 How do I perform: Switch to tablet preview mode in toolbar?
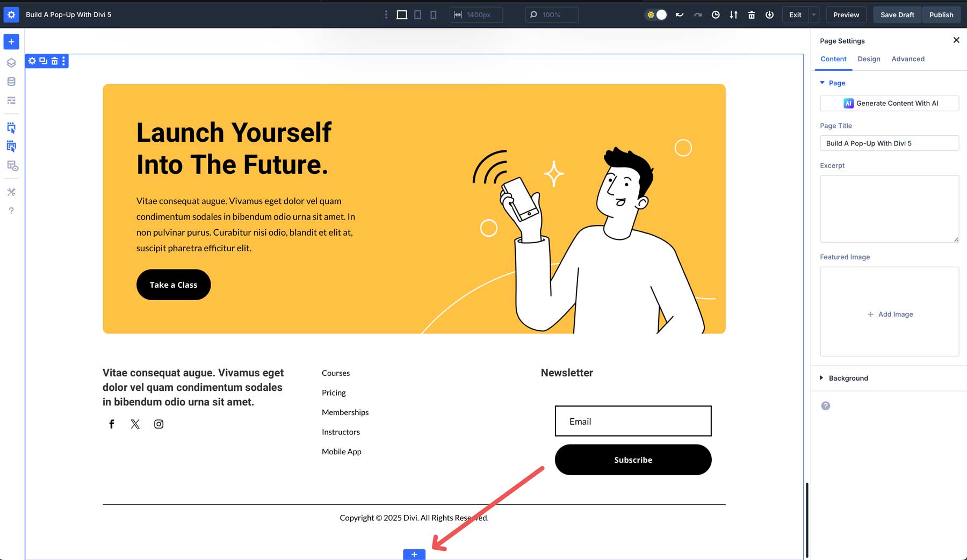coord(417,14)
